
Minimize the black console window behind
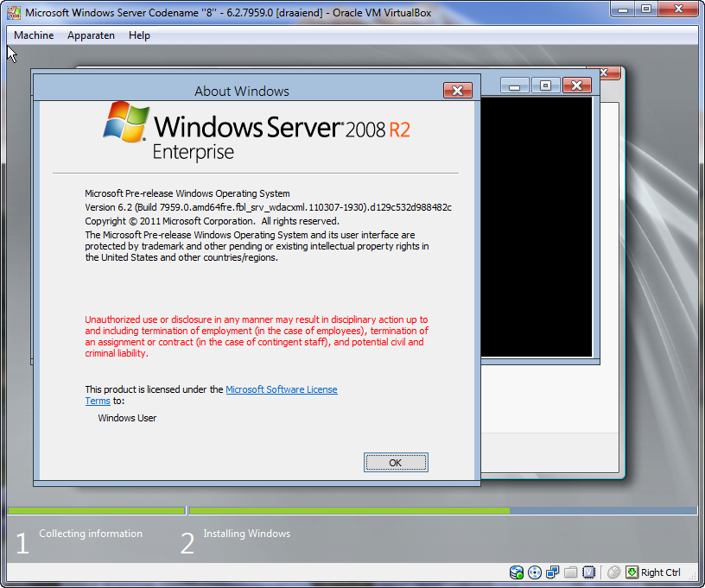click(515, 85)
